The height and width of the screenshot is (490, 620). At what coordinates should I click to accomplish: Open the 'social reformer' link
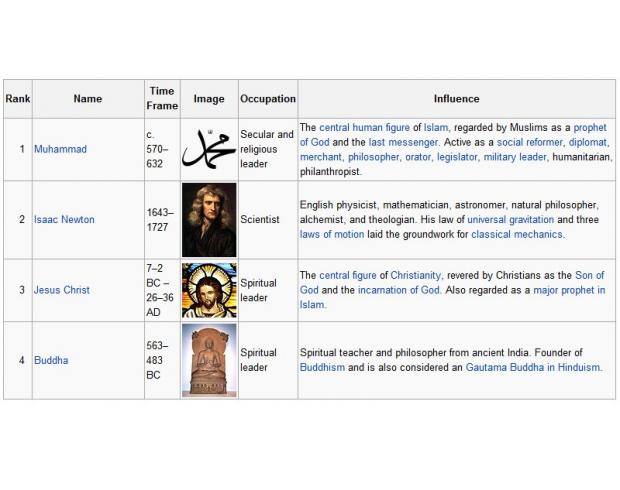point(529,142)
